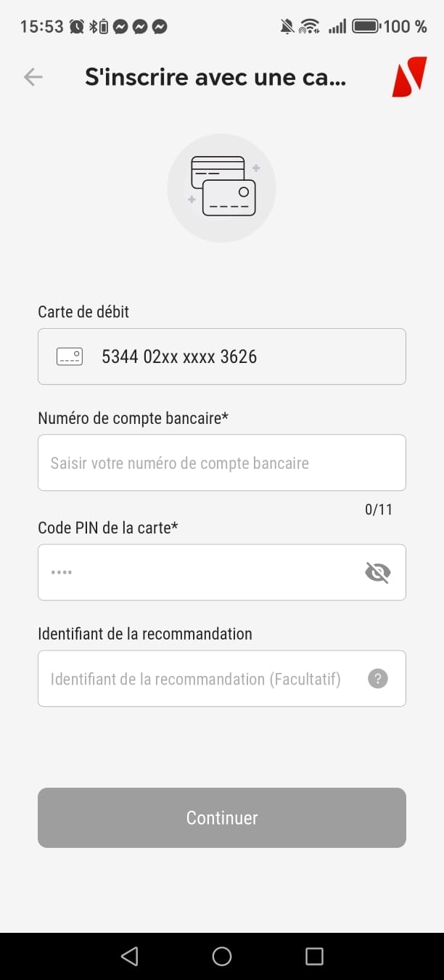Tap the red logo in the header
The height and width of the screenshot is (980, 444).
[409, 77]
